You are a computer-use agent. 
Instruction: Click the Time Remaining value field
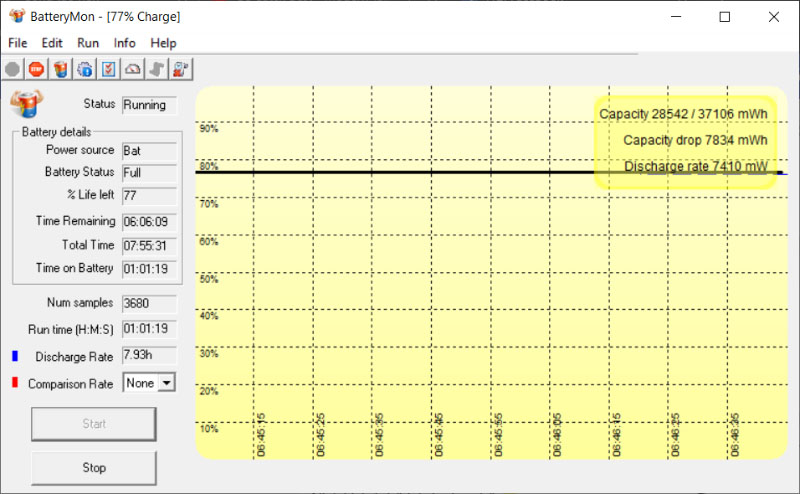(x=148, y=221)
